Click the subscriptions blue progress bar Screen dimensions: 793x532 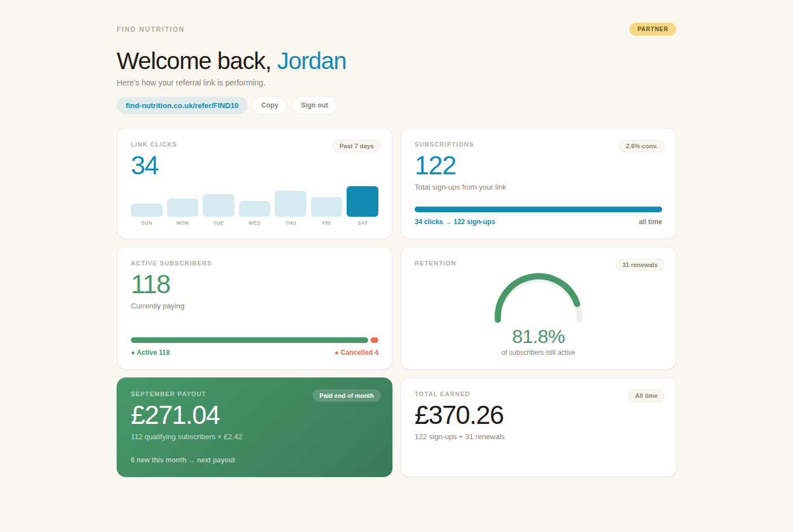pos(538,209)
